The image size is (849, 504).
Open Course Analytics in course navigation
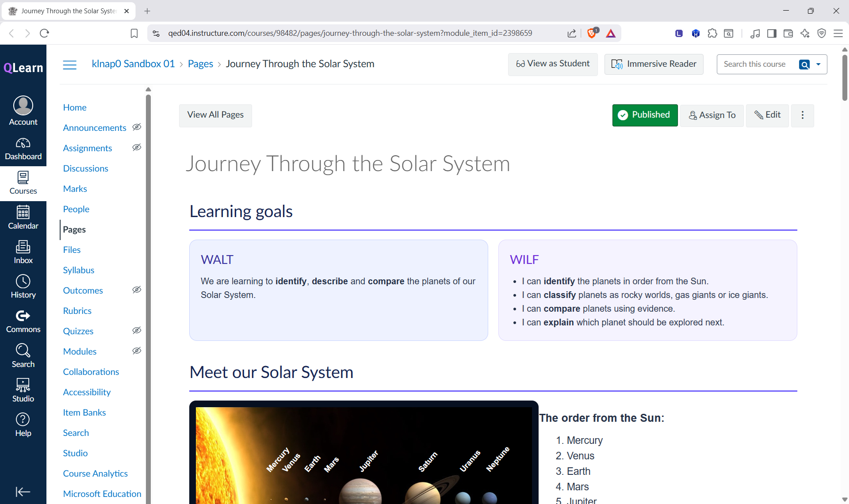coord(95,473)
